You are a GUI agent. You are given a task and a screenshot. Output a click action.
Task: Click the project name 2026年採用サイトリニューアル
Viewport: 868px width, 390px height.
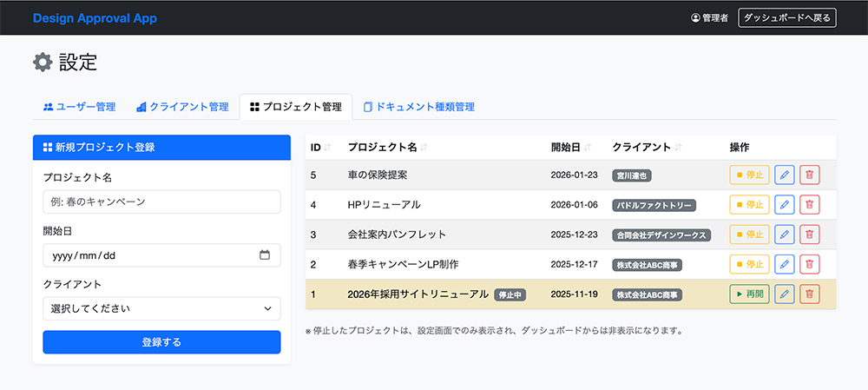(418, 294)
